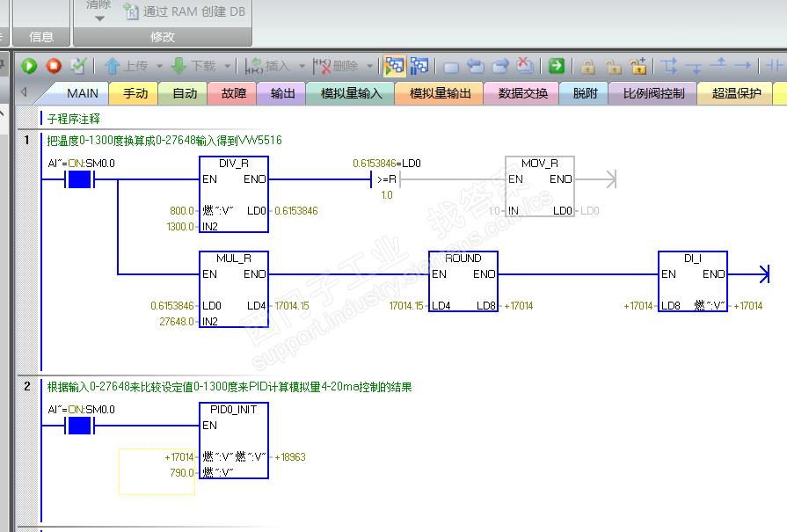Click the insert down line icon
Viewport: 787px width, 532px height.
coord(696,67)
